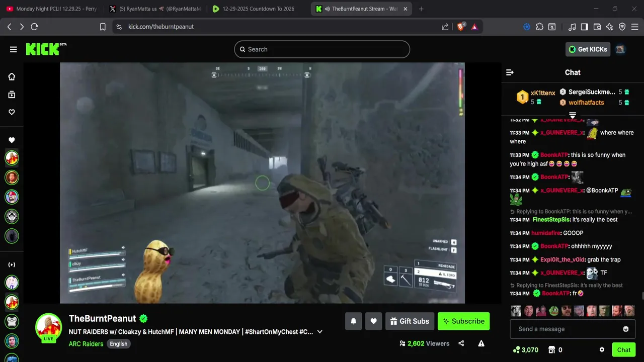The height and width of the screenshot is (362, 644).
Task: Open Brave Leo AI sparkle icon
Action: [610, 27]
